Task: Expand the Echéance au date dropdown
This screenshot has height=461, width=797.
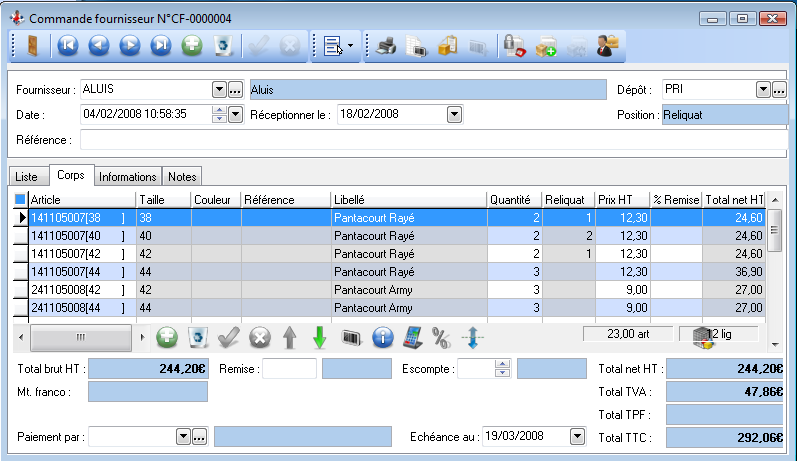Action: pyautogui.click(x=576, y=436)
